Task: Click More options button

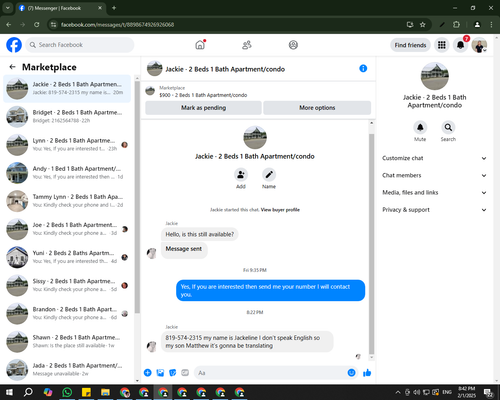Action: tap(317, 108)
